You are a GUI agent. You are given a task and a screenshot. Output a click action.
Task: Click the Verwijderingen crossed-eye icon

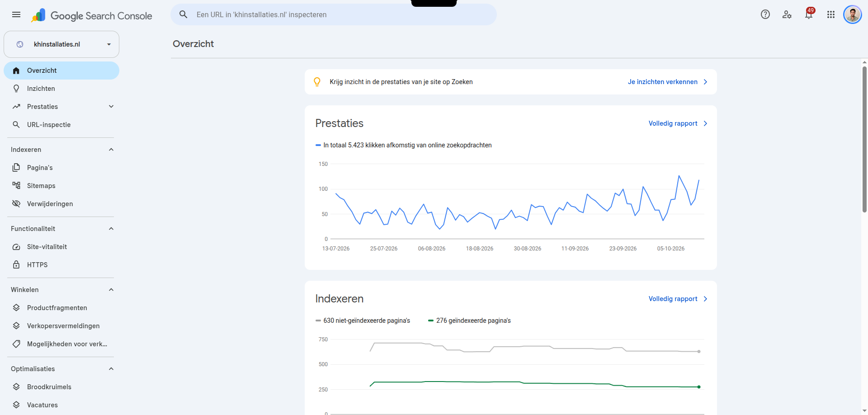click(16, 204)
